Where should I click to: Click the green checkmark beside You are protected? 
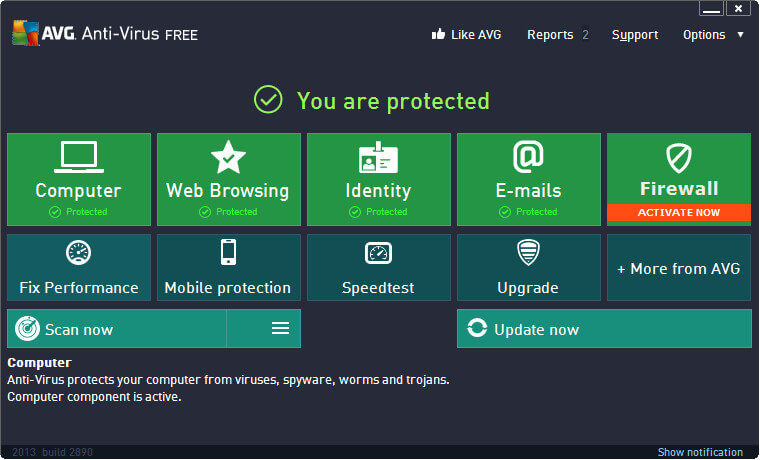point(268,99)
